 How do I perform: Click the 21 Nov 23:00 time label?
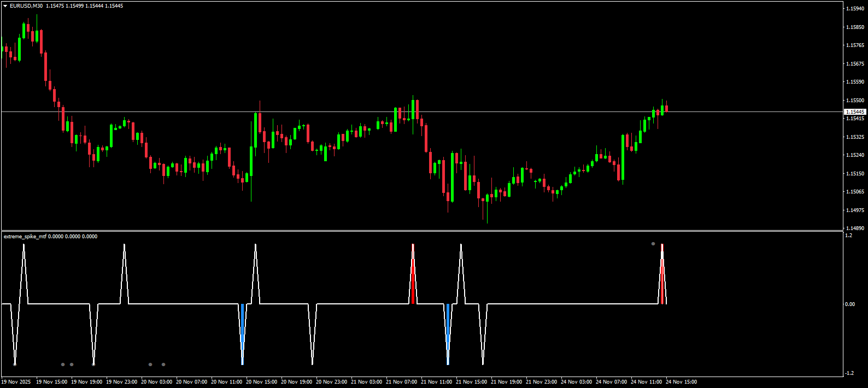[542, 382]
